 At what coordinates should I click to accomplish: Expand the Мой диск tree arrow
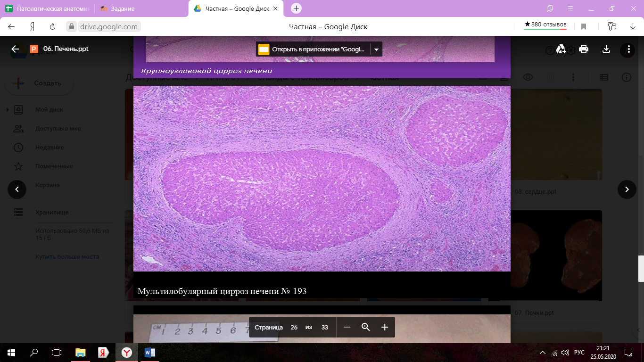(8, 110)
